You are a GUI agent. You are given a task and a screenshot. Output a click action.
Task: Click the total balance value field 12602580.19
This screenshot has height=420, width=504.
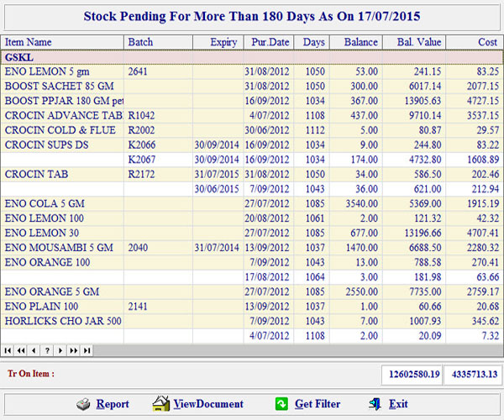click(409, 374)
